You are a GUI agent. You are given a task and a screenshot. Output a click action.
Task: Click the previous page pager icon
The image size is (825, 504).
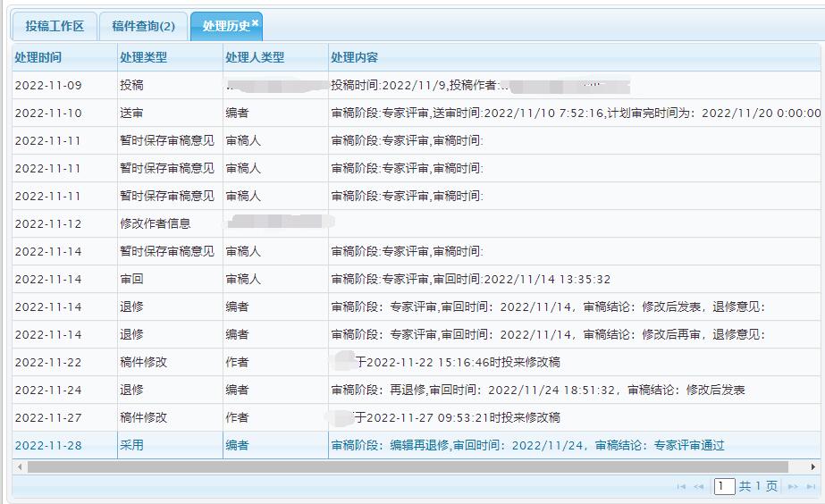point(699,486)
